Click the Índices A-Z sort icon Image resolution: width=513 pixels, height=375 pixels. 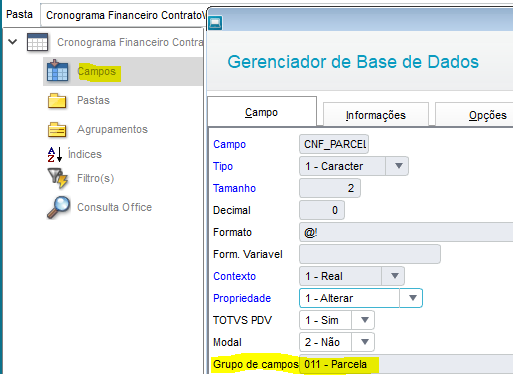tap(55, 154)
